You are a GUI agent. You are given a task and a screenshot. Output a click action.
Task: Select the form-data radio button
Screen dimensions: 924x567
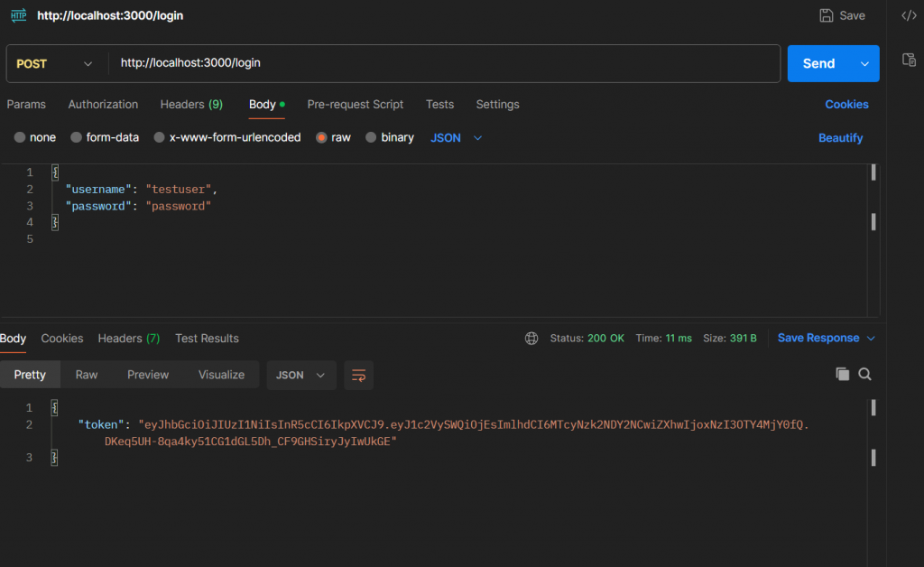tap(77, 138)
